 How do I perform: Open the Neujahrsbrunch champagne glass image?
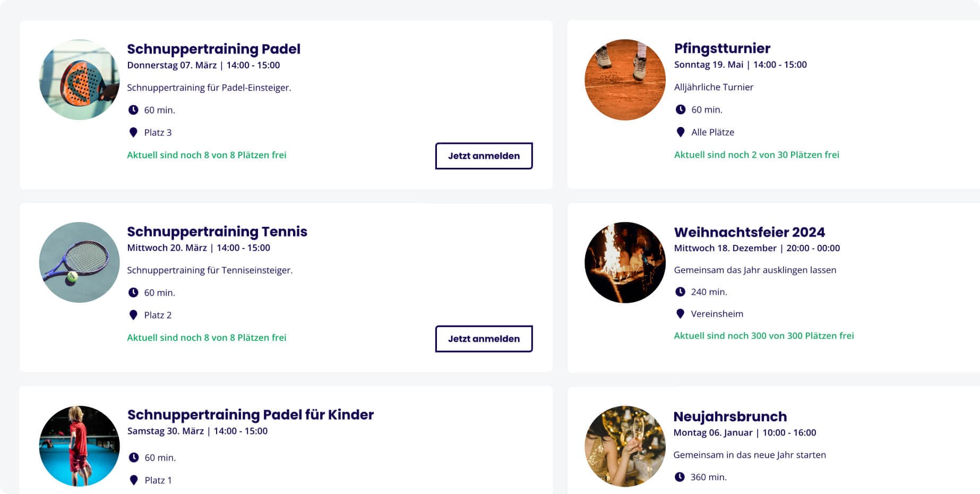625,446
